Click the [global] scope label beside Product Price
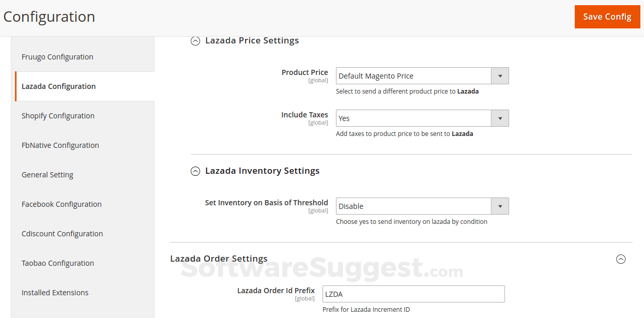 tap(318, 80)
